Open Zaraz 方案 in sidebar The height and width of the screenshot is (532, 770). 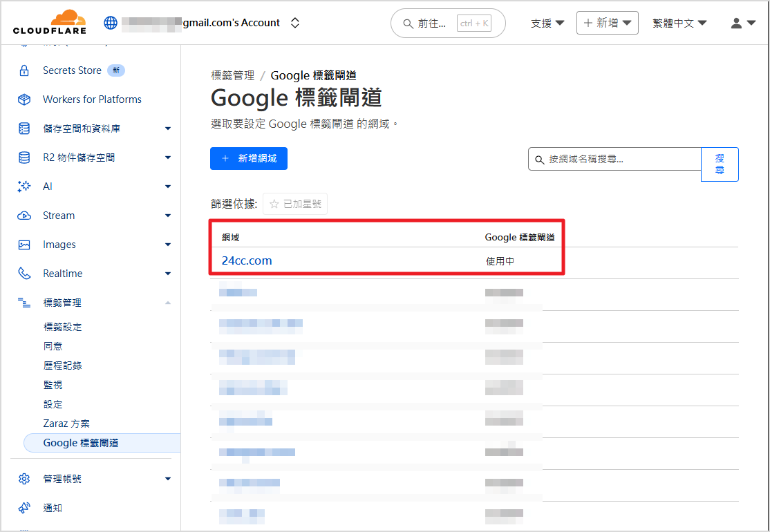pos(66,424)
